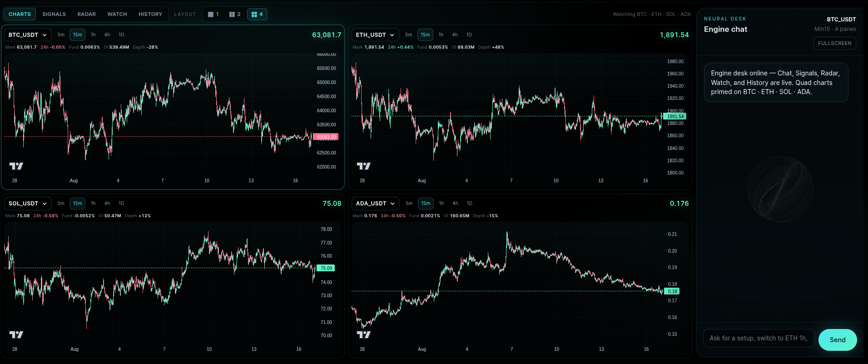This screenshot has height=364, width=868.
Task: Set SOL chart to 4h timeframe
Action: (107, 203)
